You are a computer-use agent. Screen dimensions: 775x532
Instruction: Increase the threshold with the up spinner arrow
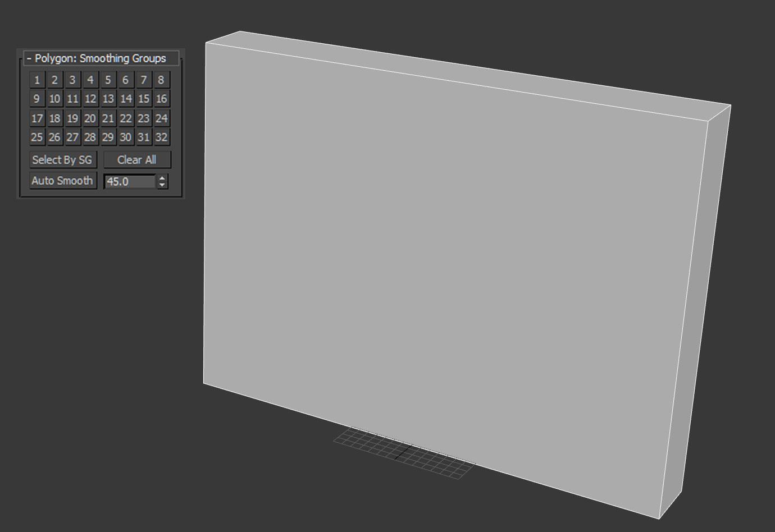pos(162,178)
